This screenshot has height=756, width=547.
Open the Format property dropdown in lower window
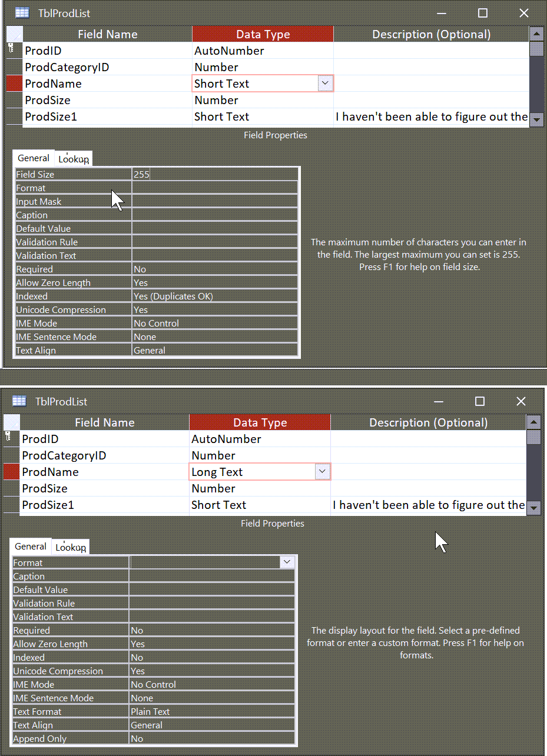coord(287,562)
